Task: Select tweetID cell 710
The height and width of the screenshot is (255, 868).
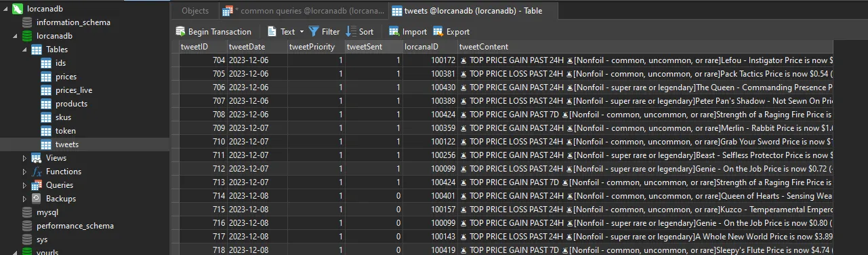Action: click(x=203, y=142)
